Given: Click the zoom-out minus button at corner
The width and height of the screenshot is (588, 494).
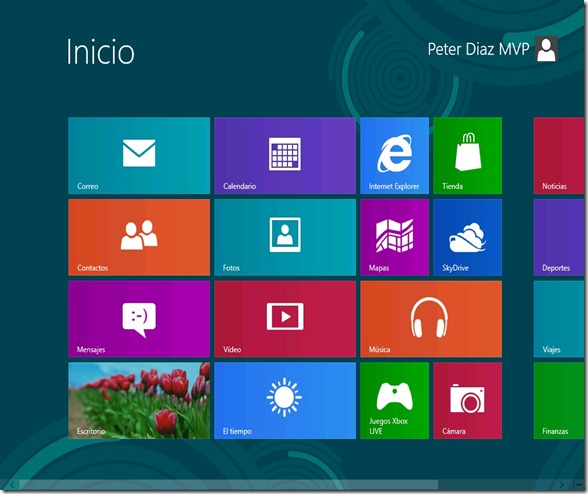Looking at the screenshot, I should [x=579, y=485].
